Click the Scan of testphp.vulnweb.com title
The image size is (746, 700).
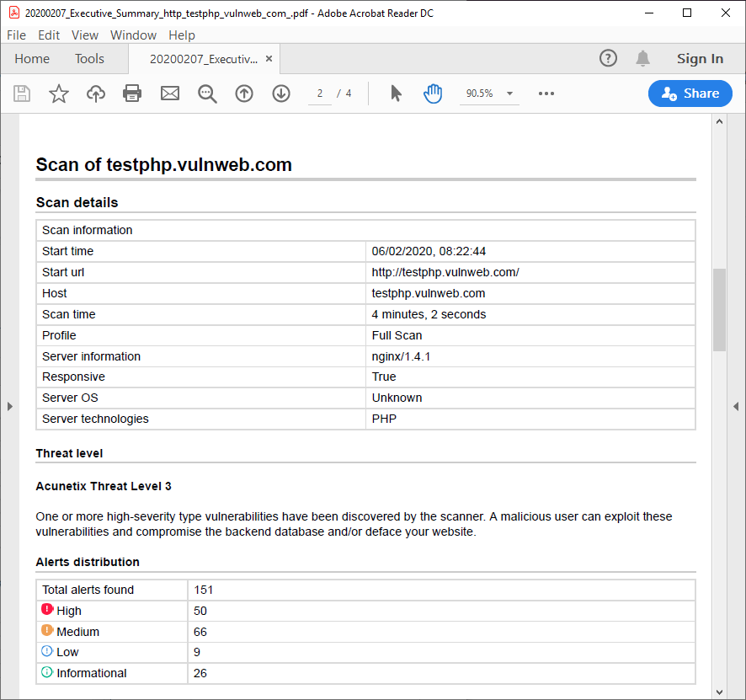(x=163, y=164)
